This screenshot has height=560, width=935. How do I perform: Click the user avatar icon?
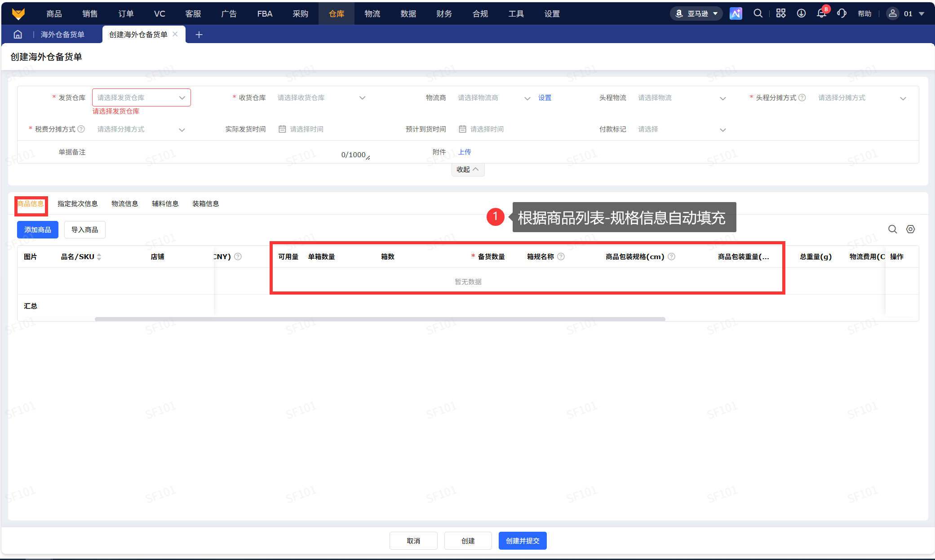click(x=892, y=13)
